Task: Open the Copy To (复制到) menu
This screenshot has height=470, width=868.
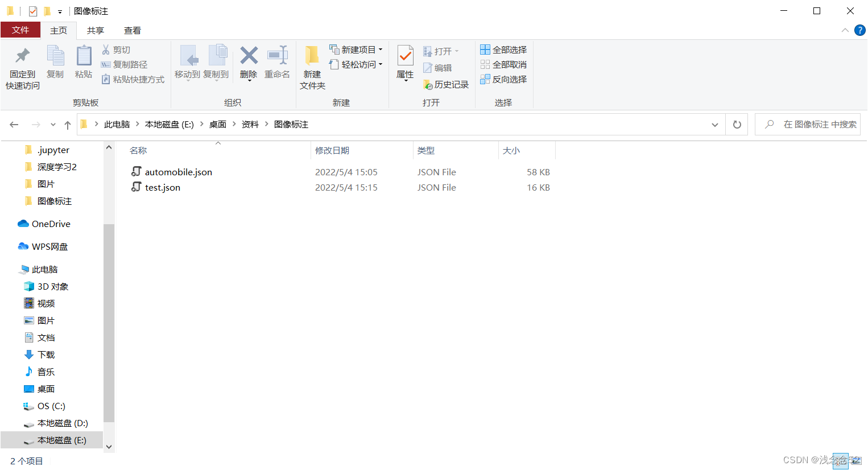Action: tap(216, 63)
